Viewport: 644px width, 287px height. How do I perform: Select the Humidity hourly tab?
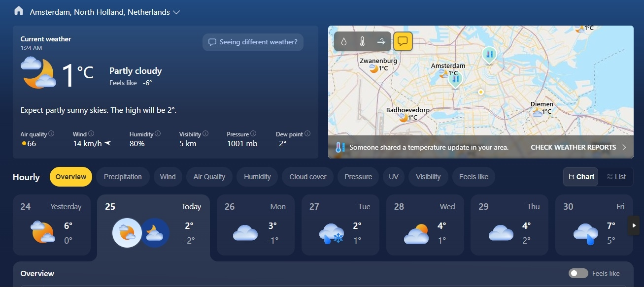tap(257, 177)
